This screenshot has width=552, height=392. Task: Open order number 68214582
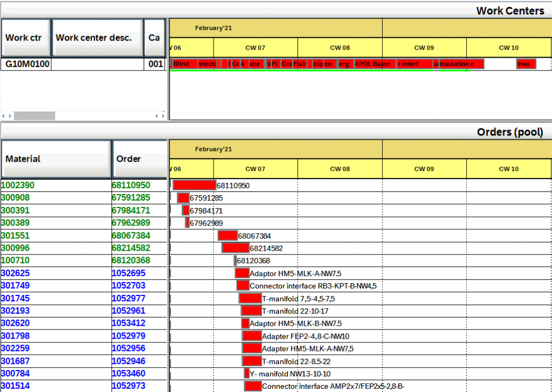pyautogui.click(x=131, y=248)
